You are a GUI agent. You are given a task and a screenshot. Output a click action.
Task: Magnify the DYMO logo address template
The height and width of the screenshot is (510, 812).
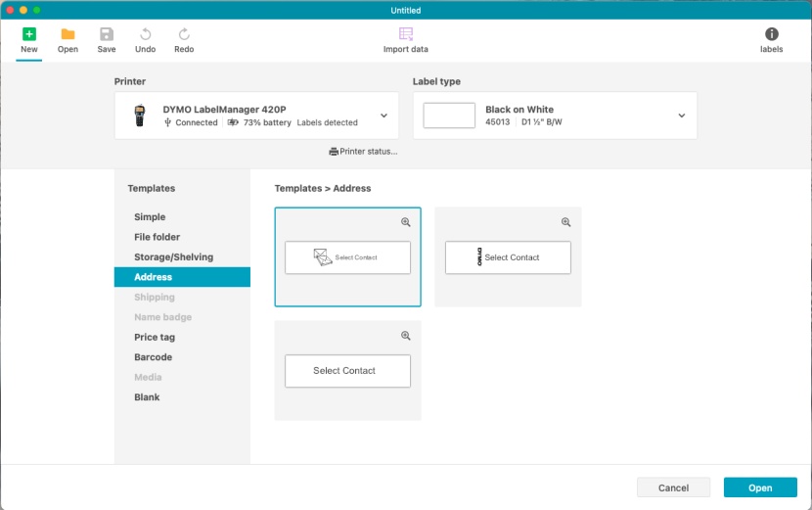(x=565, y=222)
